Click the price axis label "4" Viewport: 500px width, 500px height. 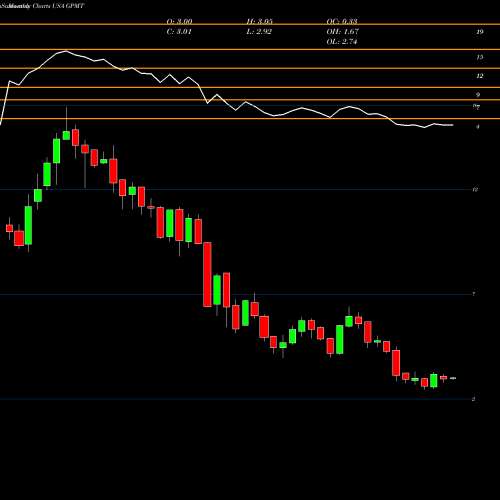478,127
